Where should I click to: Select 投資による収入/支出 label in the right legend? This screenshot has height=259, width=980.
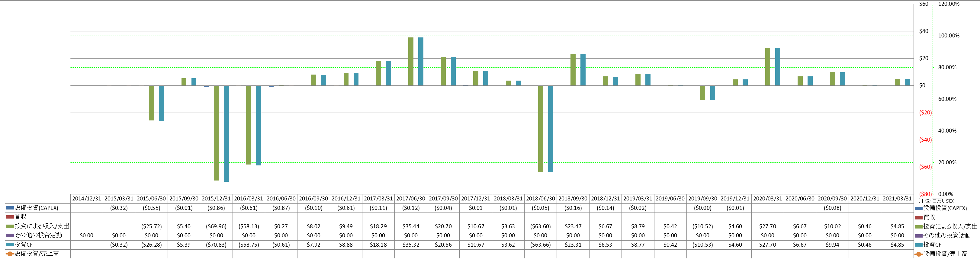pos(950,226)
